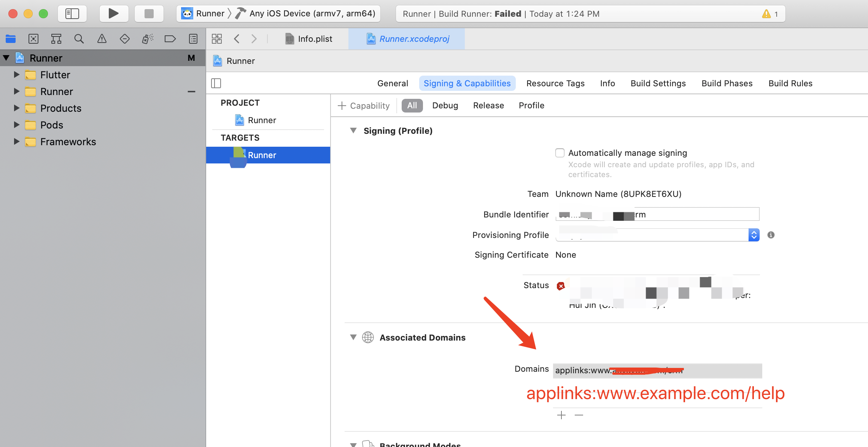868x447 pixels.
Task: Show the Breakpoint navigator icon
Action: (x=170, y=39)
